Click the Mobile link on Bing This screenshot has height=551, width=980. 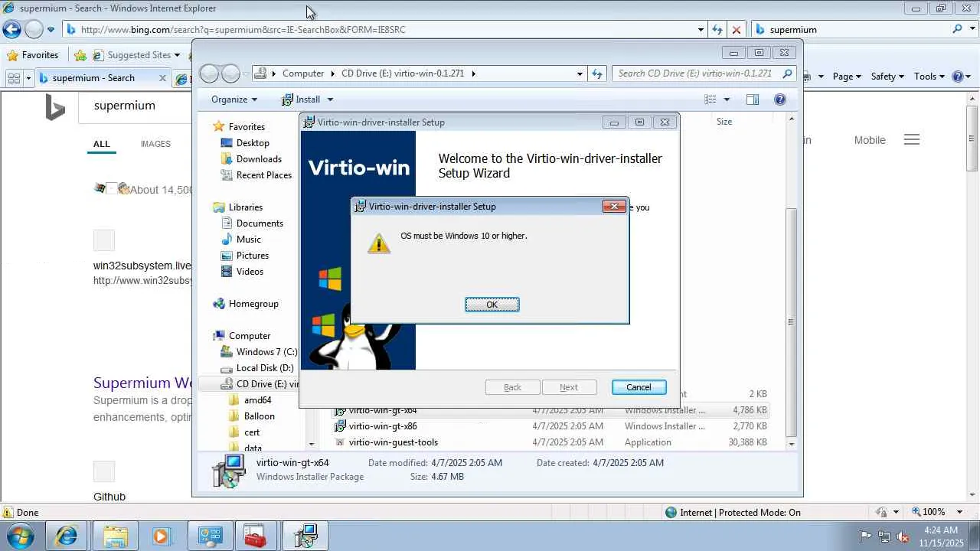tap(870, 140)
